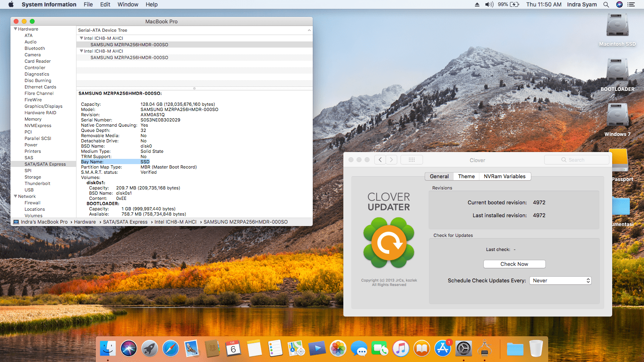644x362 pixels.
Task: Open App Store icon in Dock
Action: pyautogui.click(x=443, y=348)
